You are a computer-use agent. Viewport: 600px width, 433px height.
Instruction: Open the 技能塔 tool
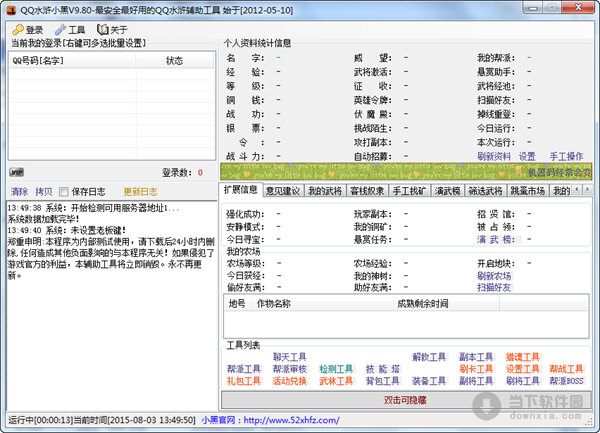pos(383,369)
